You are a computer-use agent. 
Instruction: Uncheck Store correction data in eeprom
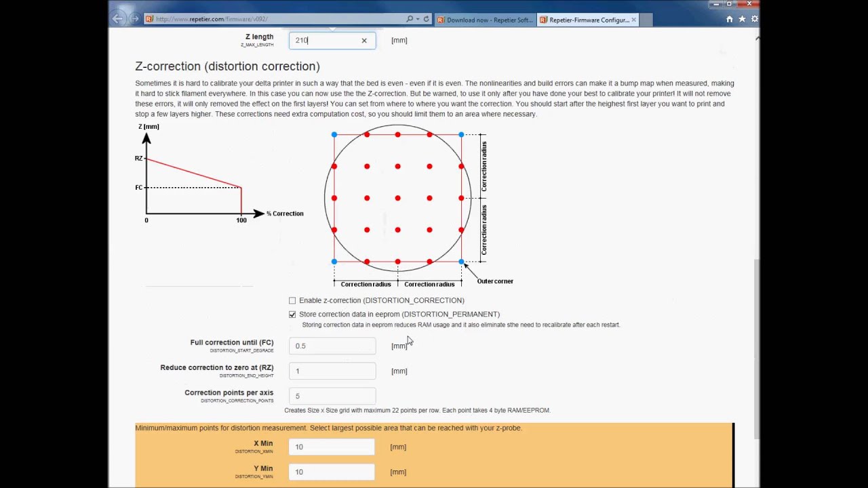(292, 314)
